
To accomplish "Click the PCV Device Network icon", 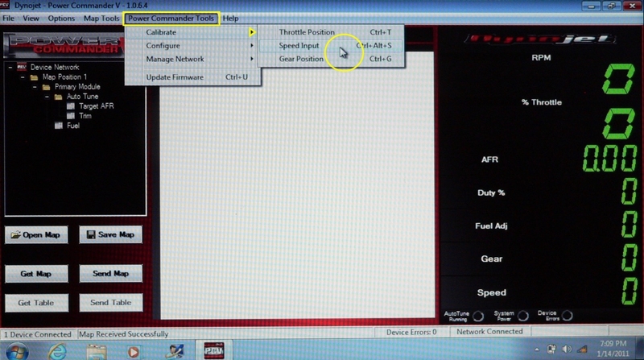I will (22, 67).
